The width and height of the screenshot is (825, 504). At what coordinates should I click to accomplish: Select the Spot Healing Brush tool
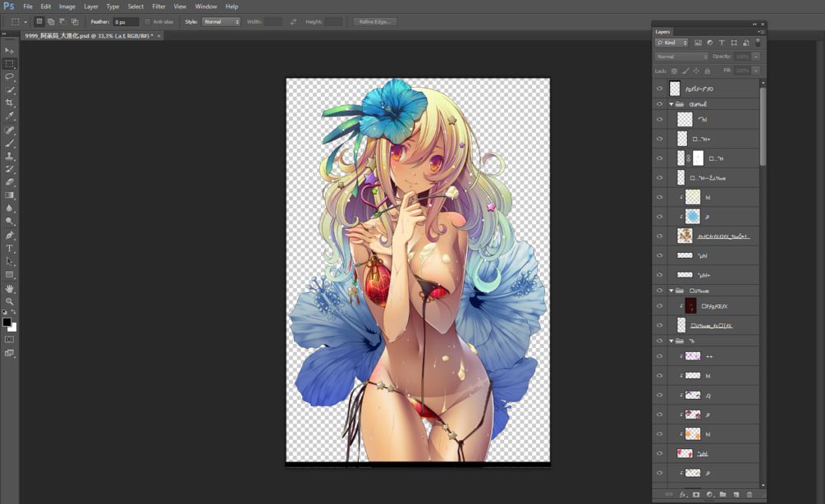tap(10, 130)
